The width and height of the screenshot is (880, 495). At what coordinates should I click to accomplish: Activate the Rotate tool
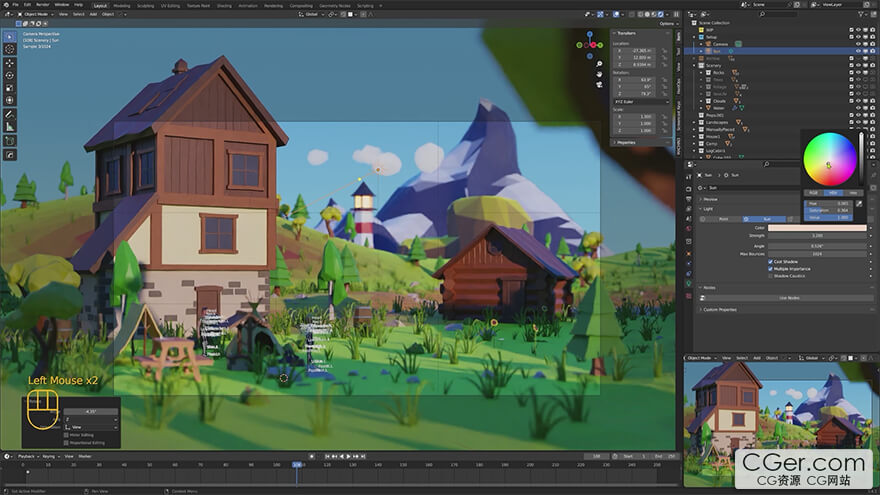(10, 75)
